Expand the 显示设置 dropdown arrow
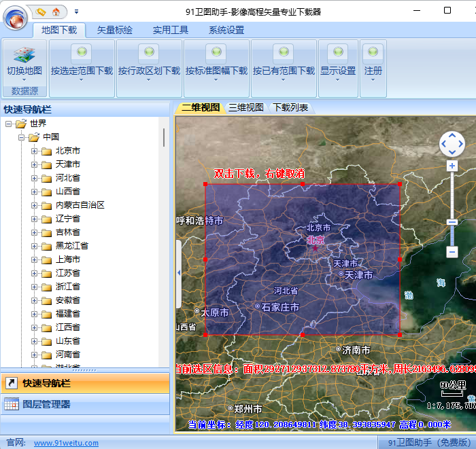 pyautogui.click(x=337, y=80)
